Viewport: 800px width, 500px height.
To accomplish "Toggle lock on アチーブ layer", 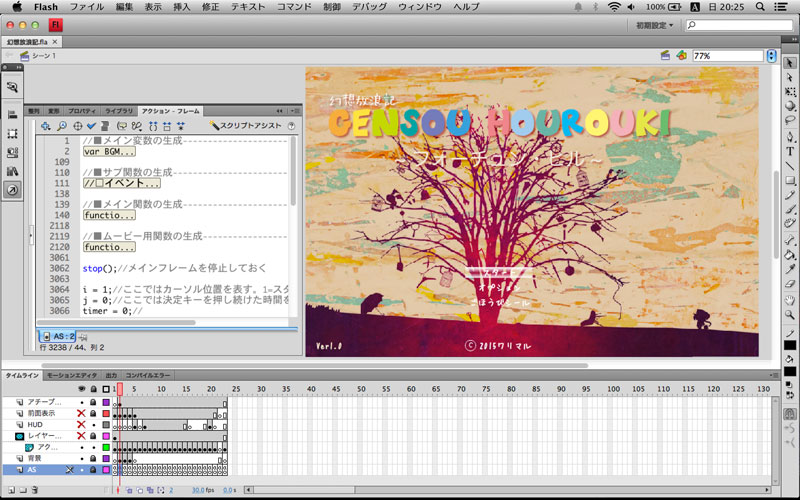I will click(x=93, y=402).
